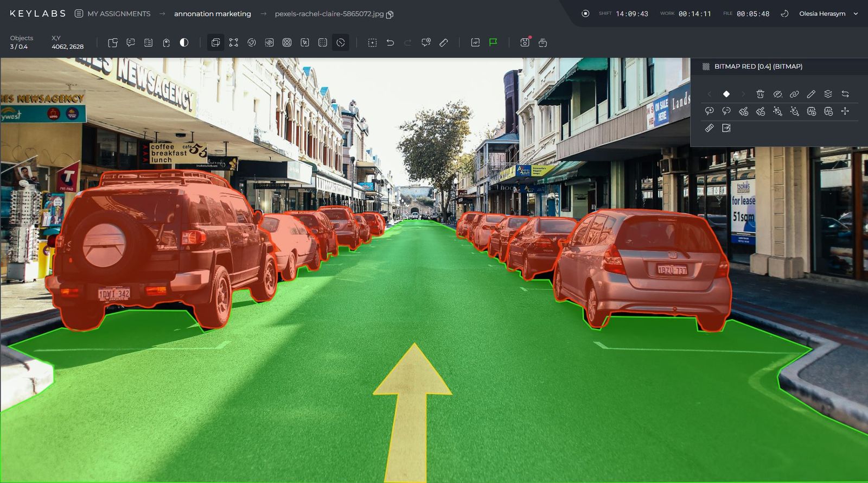Viewport: 868px width, 483px height.
Task: Click the ruler icon in bitmap panel
Action: point(709,128)
